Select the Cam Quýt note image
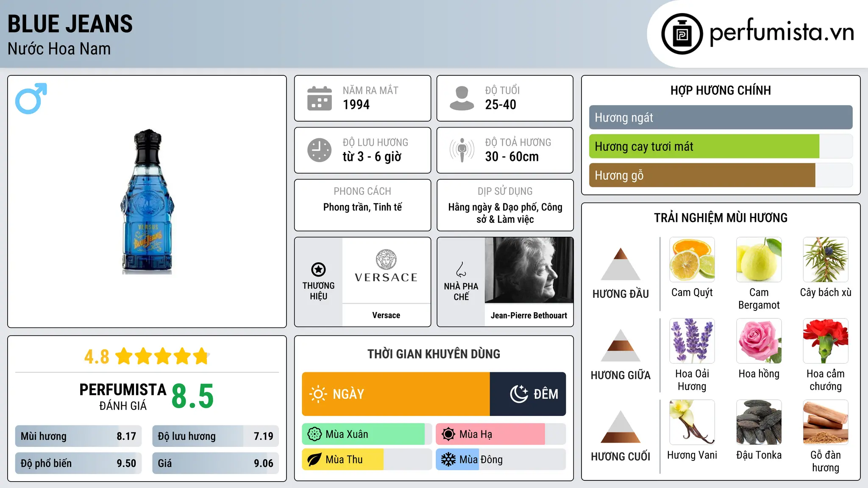 pos(692,260)
